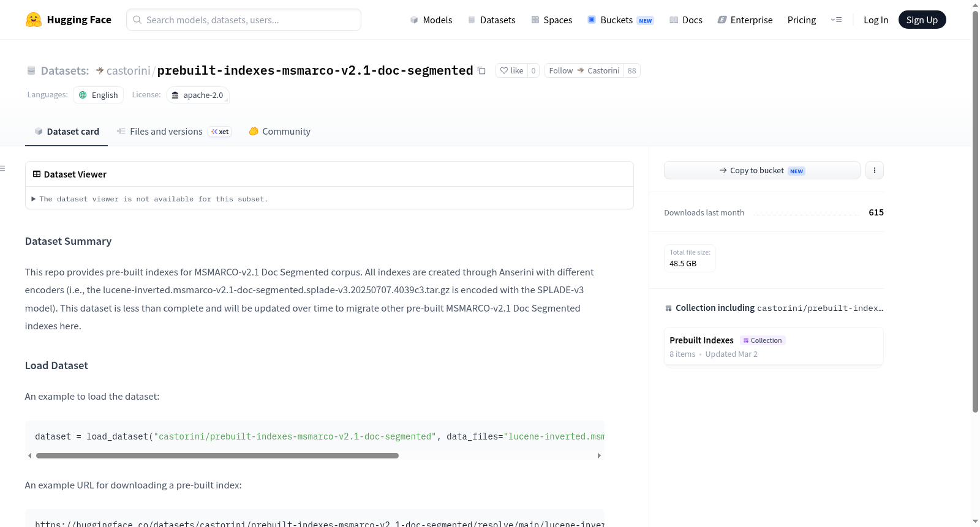
Task: Click the Copy to bucket arrow icon
Action: coord(723,170)
